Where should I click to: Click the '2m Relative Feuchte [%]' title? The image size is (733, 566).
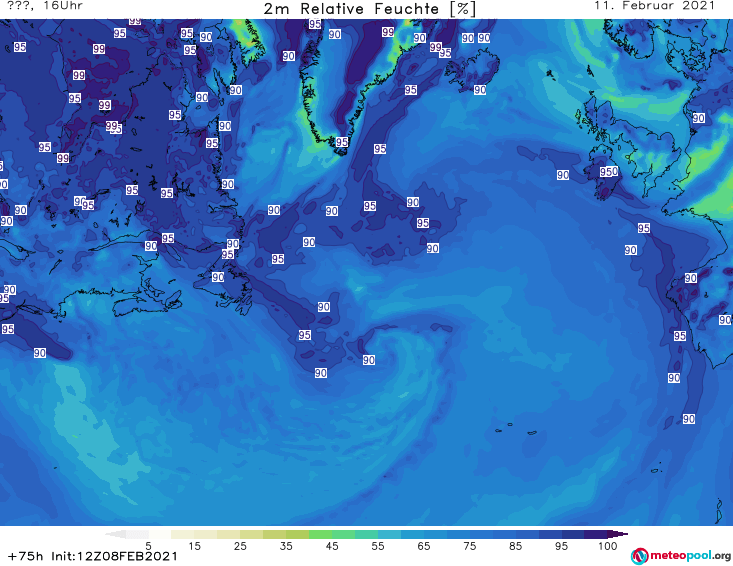click(x=369, y=9)
